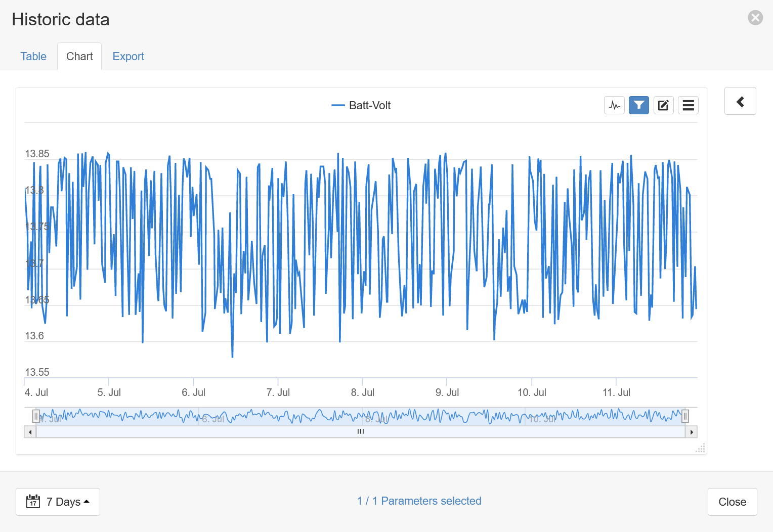
Task: Open the 7 Days range dropdown
Action: 58,502
